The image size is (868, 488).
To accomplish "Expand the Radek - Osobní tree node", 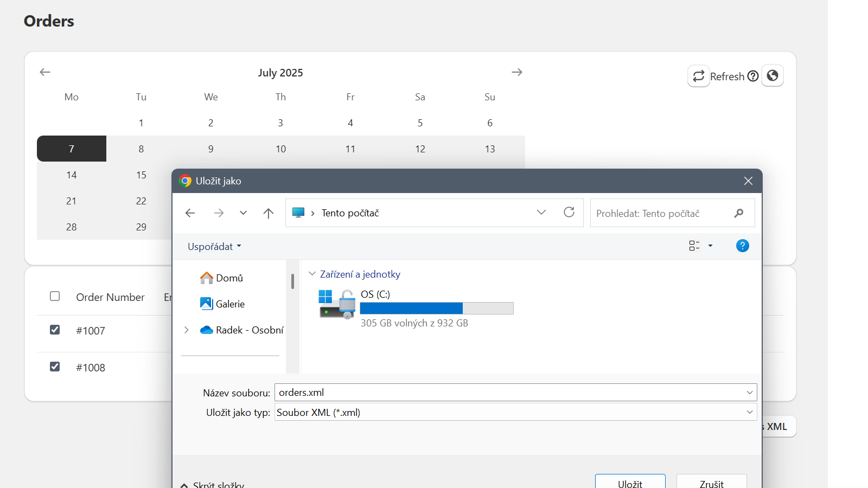I will pyautogui.click(x=187, y=330).
